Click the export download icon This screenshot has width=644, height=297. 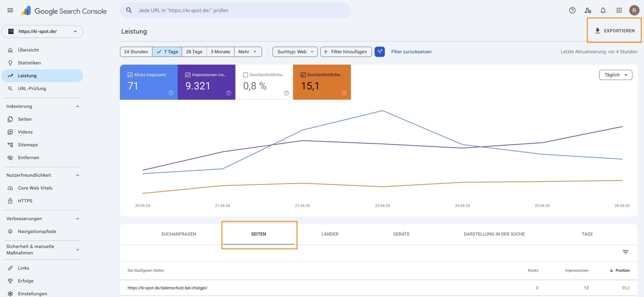pos(597,31)
